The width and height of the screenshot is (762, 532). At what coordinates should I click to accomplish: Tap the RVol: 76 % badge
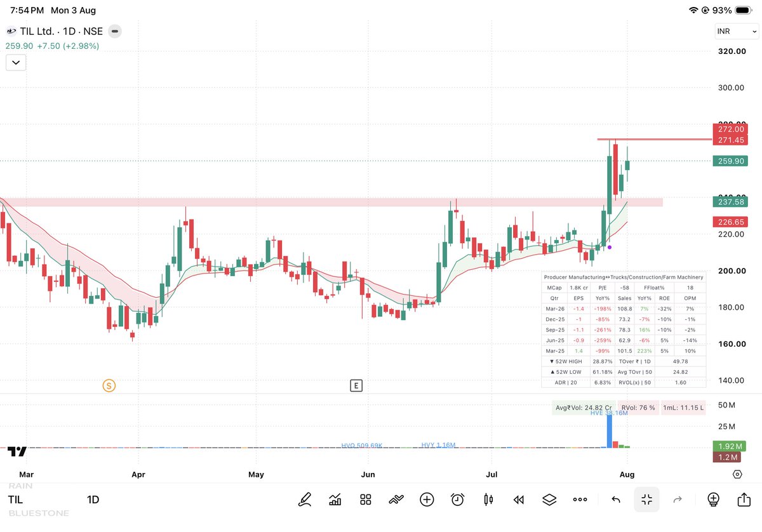point(638,408)
